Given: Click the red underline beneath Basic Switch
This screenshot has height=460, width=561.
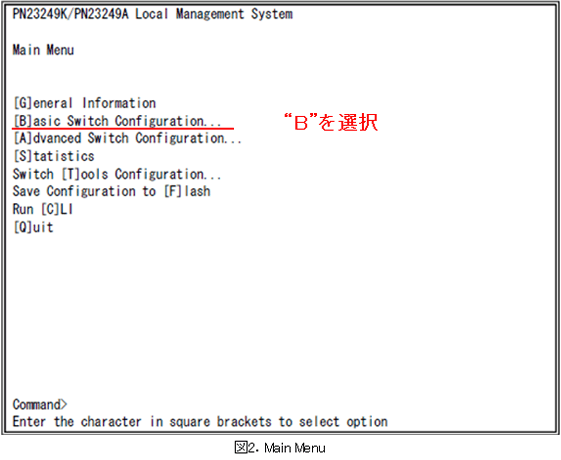Looking at the screenshot, I should click(x=123, y=128).
